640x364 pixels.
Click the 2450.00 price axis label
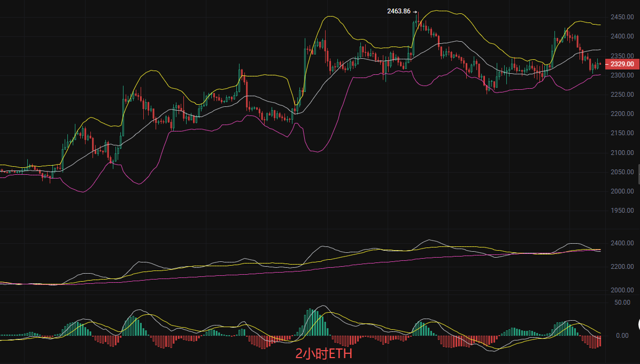tap(622, 17)
